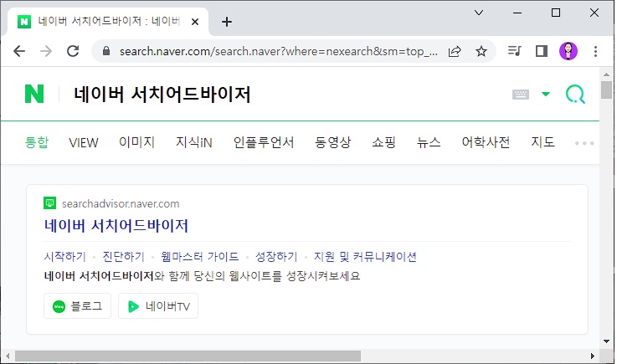Select the 통합 search tab
617x364 pixels.
point(37,142)
